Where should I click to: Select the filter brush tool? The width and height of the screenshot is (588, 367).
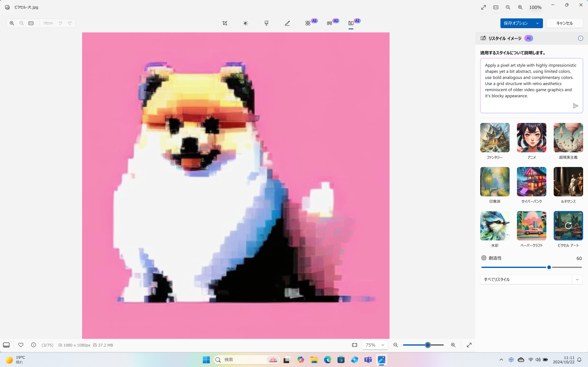coord(266,23)
